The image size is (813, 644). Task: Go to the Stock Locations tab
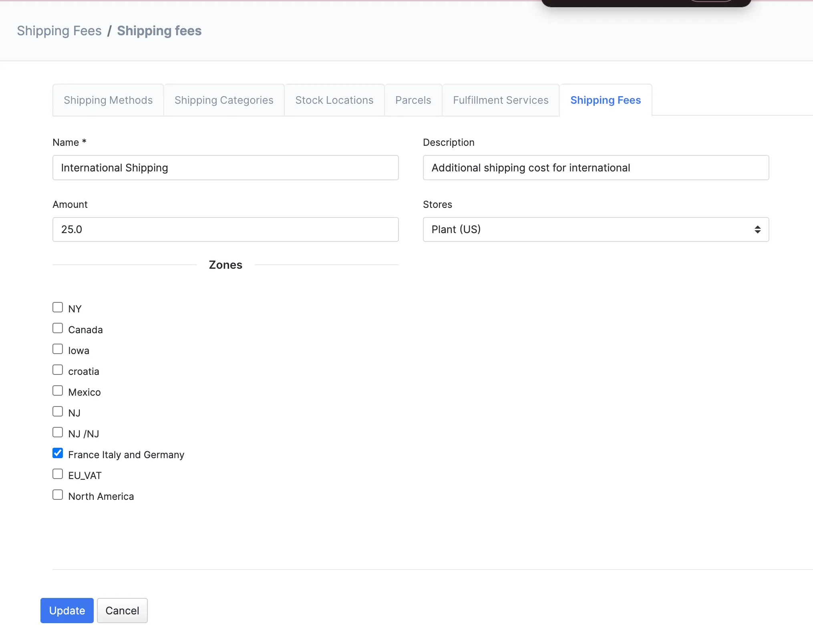334,100
